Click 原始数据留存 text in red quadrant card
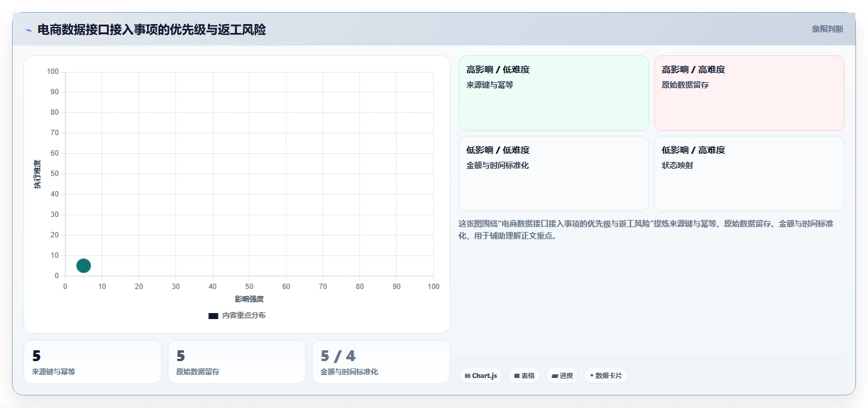This screenshot has width=868, height=408. click(x=685, y=85)
